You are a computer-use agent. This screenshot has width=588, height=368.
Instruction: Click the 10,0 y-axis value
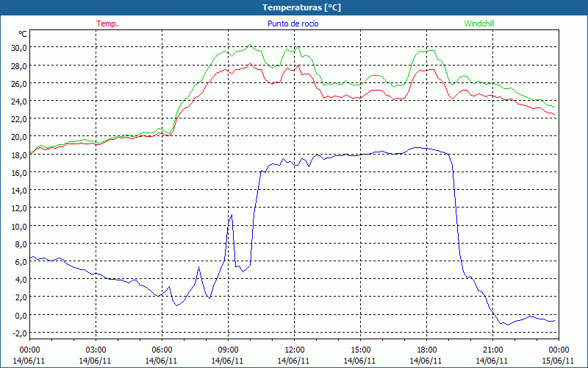pyautogui.click(x=20, y=226)
